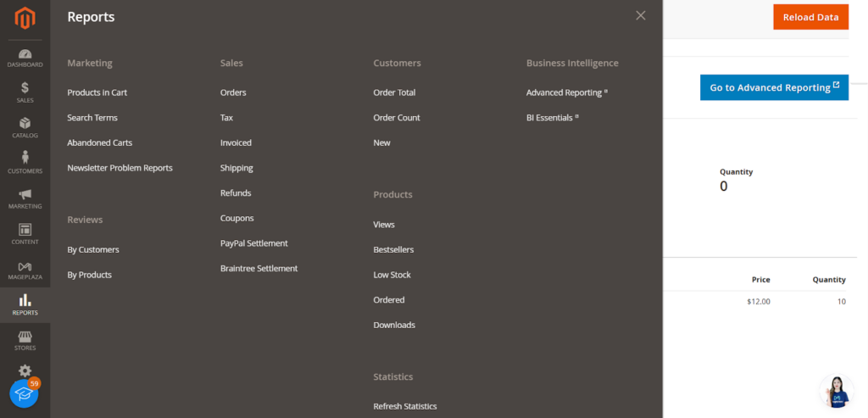Open the Content sidebar icon

click(25, 234)
